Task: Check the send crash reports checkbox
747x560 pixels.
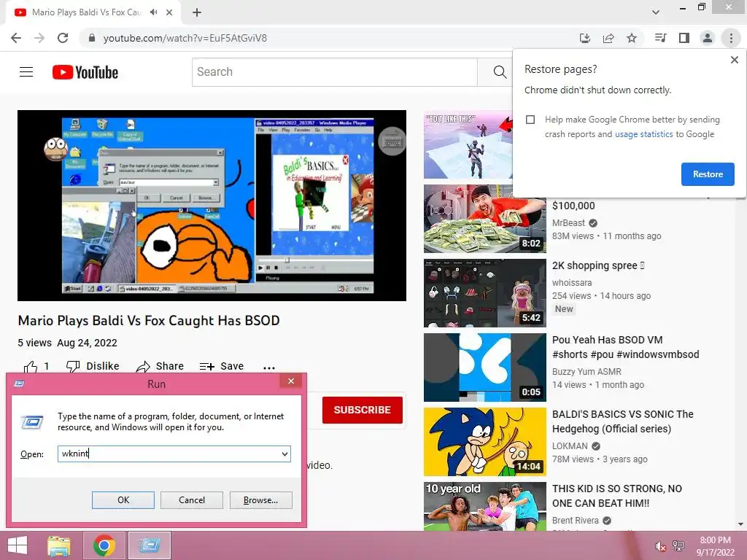Action: (x=530, y=120)
